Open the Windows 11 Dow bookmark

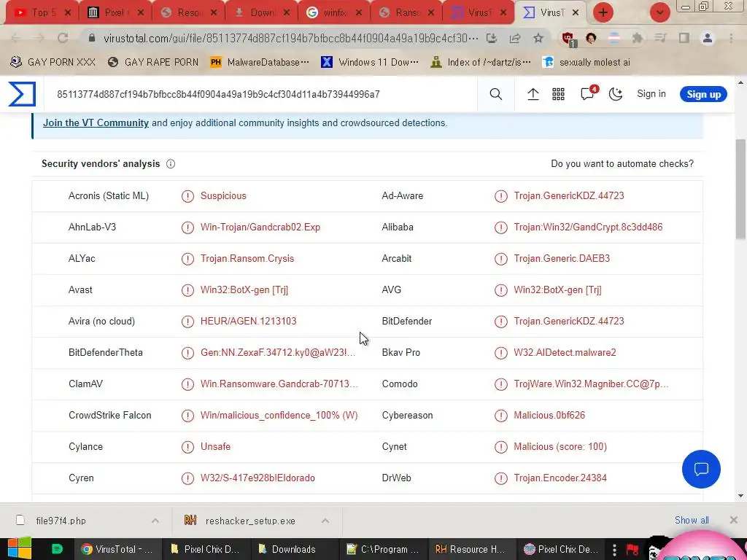pos(370,62)
